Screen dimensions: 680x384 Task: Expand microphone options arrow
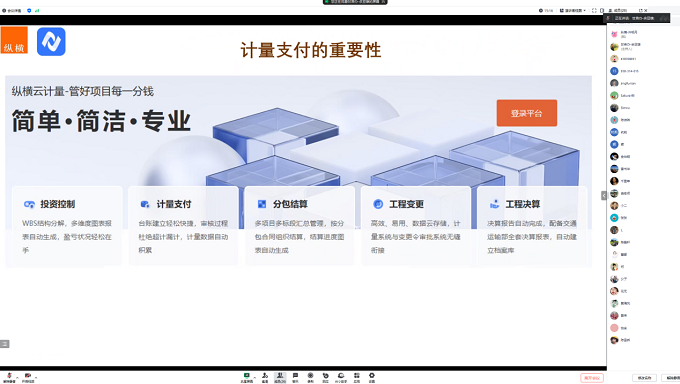click(x=17, y=377)
